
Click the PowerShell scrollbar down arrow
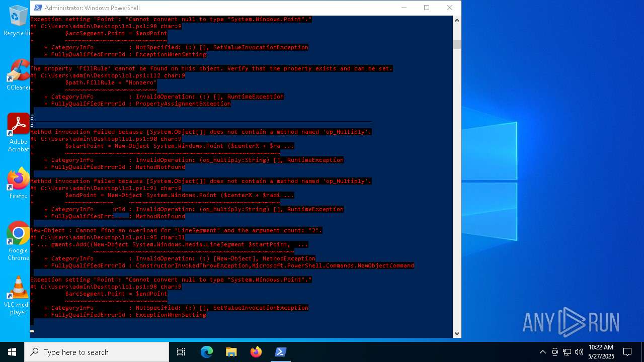[457, 333]
